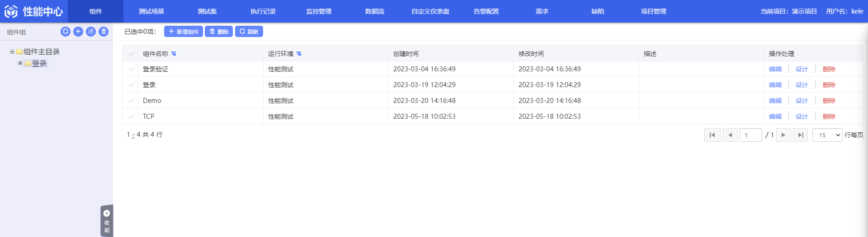Open filter for 运行环境 column
Image resolution: width=868 pixels, height=237 pixels.
pyautogui.click(x=299, y=54)
